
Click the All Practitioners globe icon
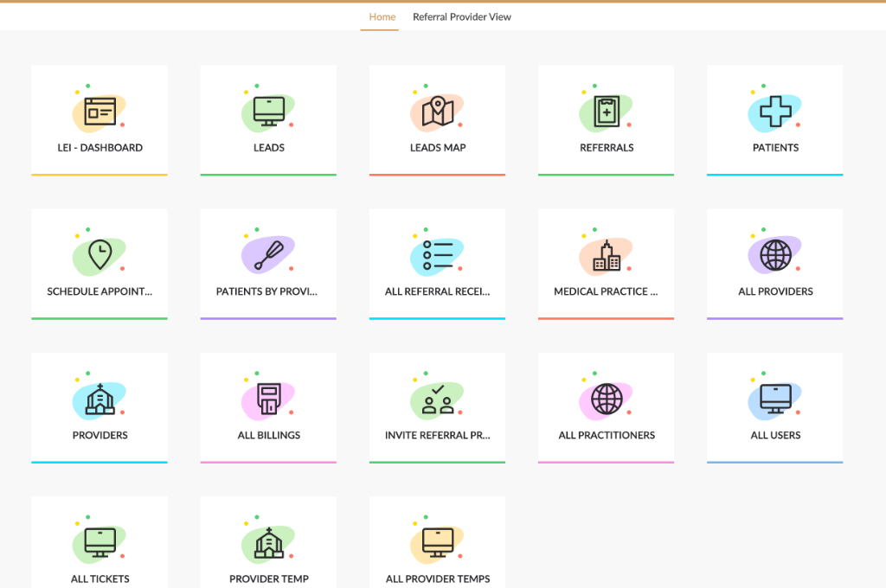point(607,399)
